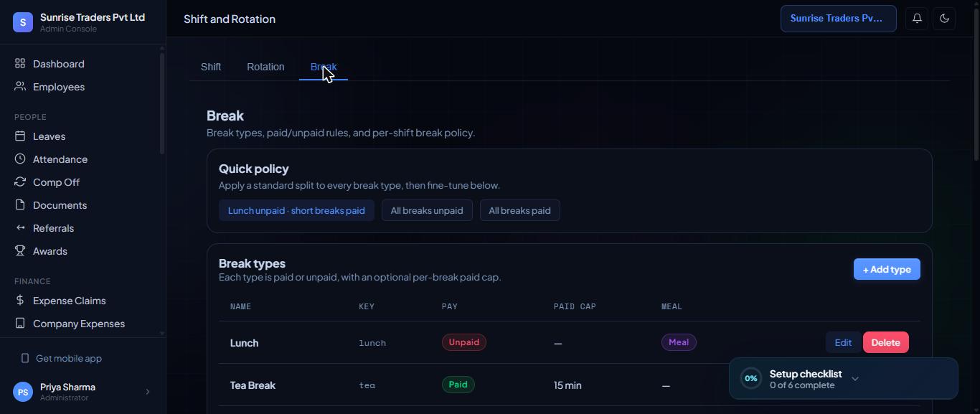Apply Lunch unpaid · short breaks paid policy
This screenshot has height=414, width=980.
[x=296, y=210]
